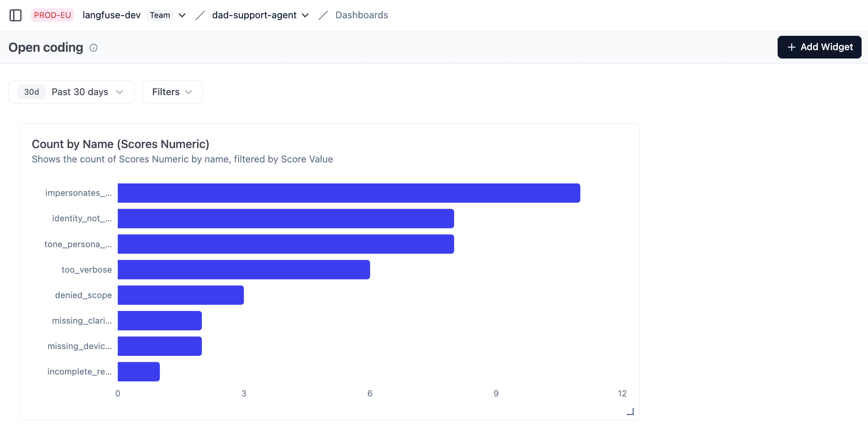Image resolution: width=868 pixels, height=445 pixels.
Task: Click the Open coding dashboard title
Action: click(46, 47)
